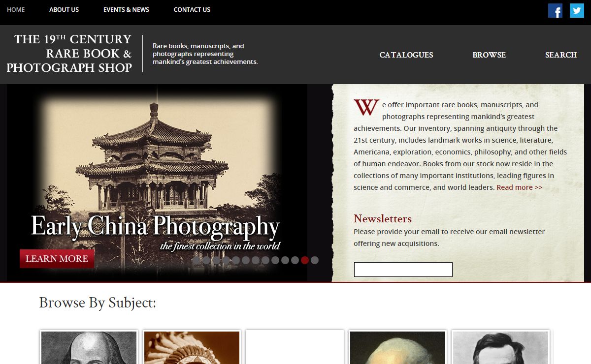Open the Contact Us page
The image size is (591, 364).
(x=192, y=9)
